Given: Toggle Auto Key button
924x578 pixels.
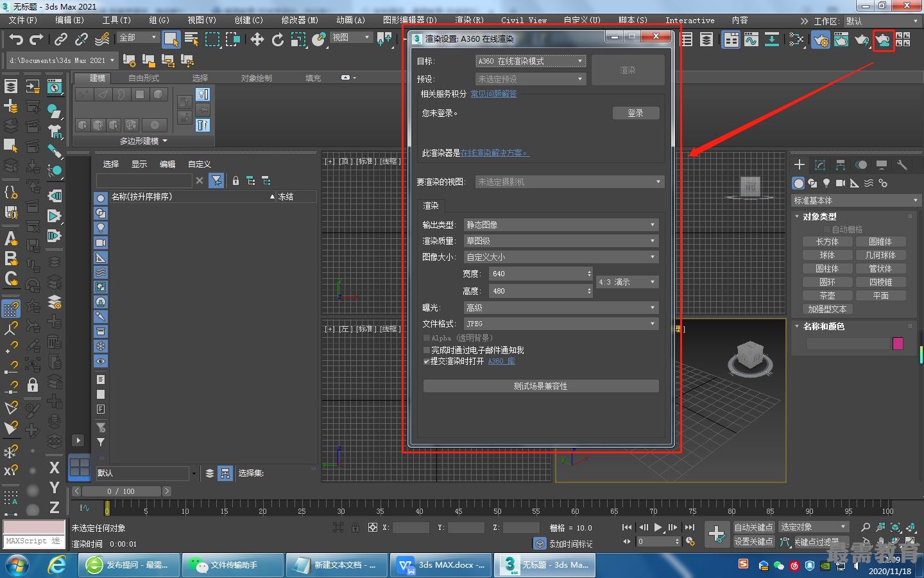Looking at the screenshot, I should [x=754, y=527].
